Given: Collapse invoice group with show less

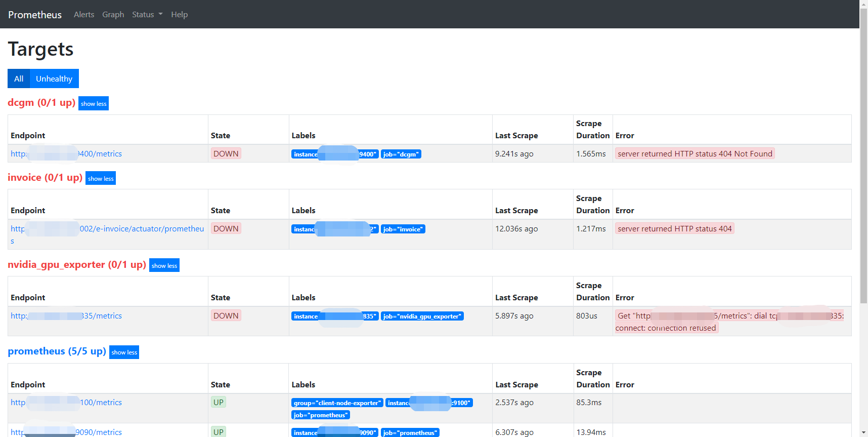Looking at the screenshot, I should coord(101,178).
